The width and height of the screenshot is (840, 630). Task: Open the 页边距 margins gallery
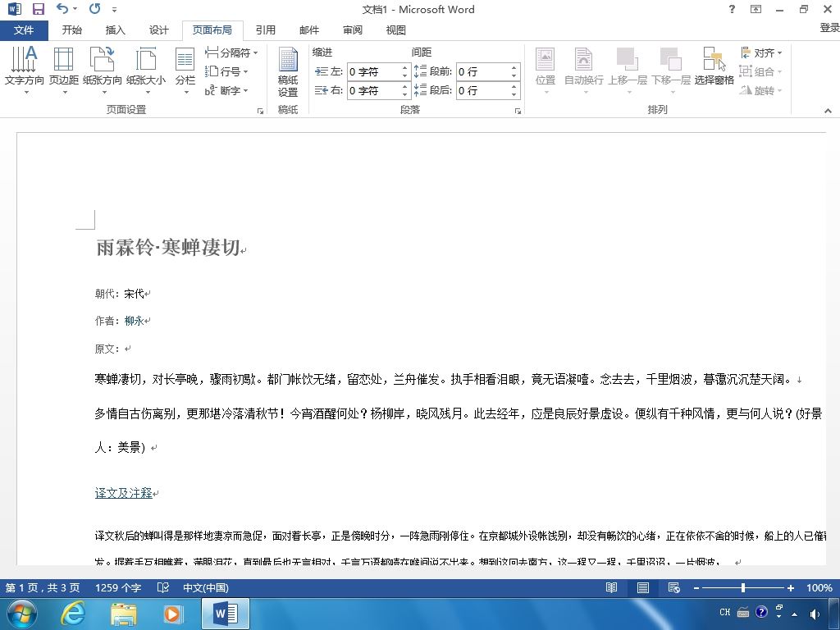64,71
